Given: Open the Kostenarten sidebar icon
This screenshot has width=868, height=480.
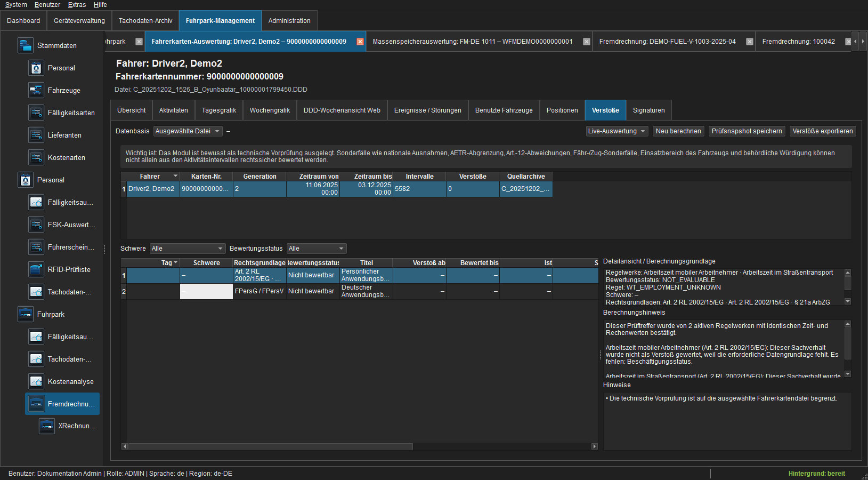Looking at the screenshot, I should [36, 157].
